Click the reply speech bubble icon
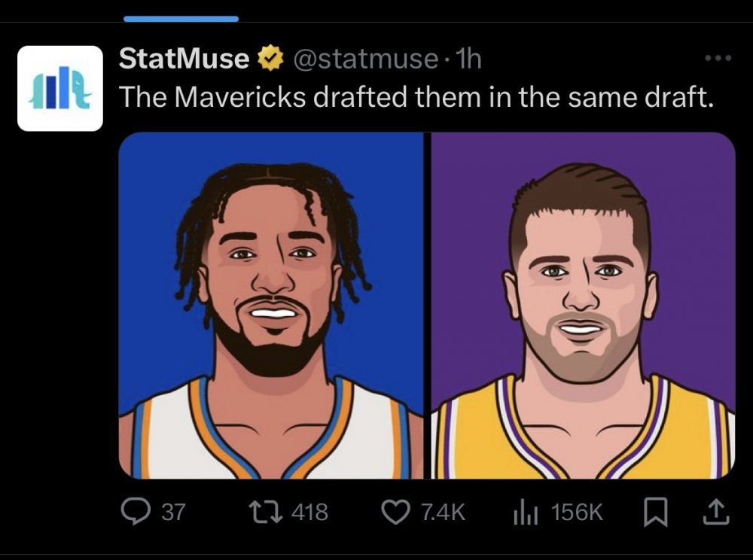753x560 pixels. pos(135,512)
